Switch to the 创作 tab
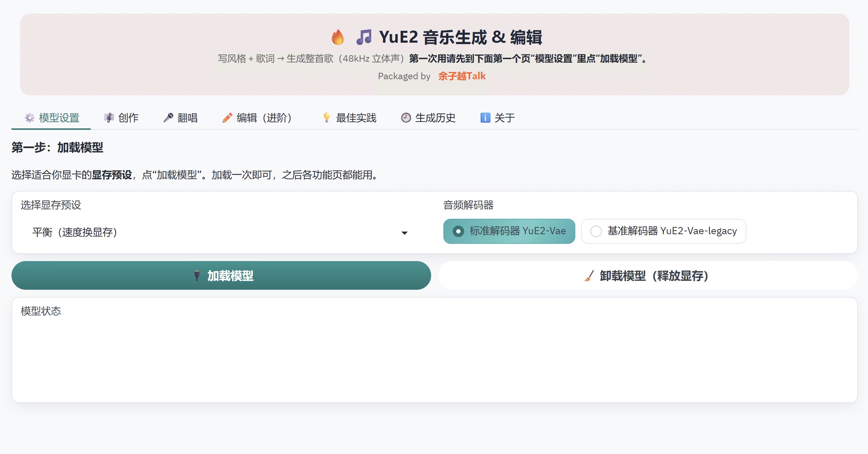 coord(121,118)
